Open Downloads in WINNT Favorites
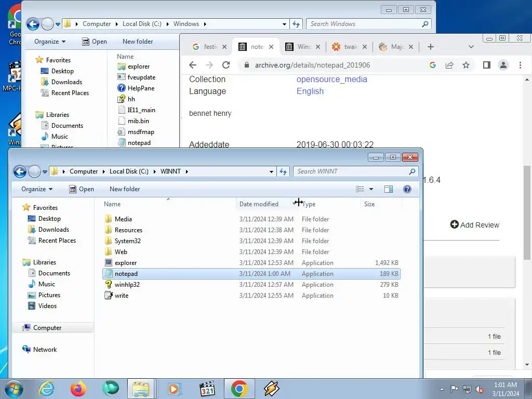Screen dimensions: 532x399 coord(54,230)
